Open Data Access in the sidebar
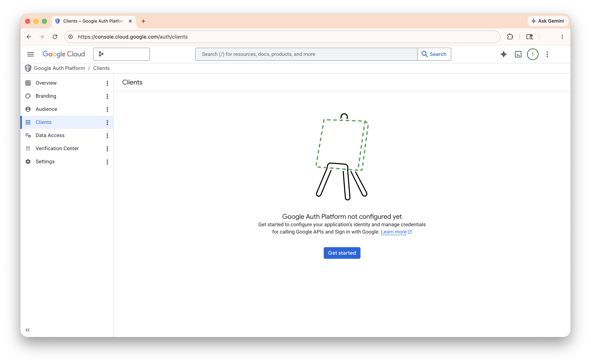This screenshot has height=364, width=591. click(67, 135)
